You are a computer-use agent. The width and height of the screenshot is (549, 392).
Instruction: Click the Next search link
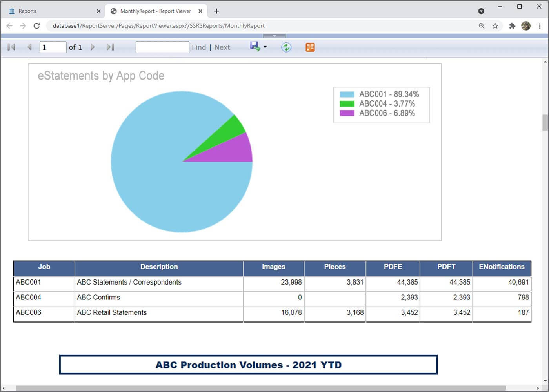pos(222,47)
